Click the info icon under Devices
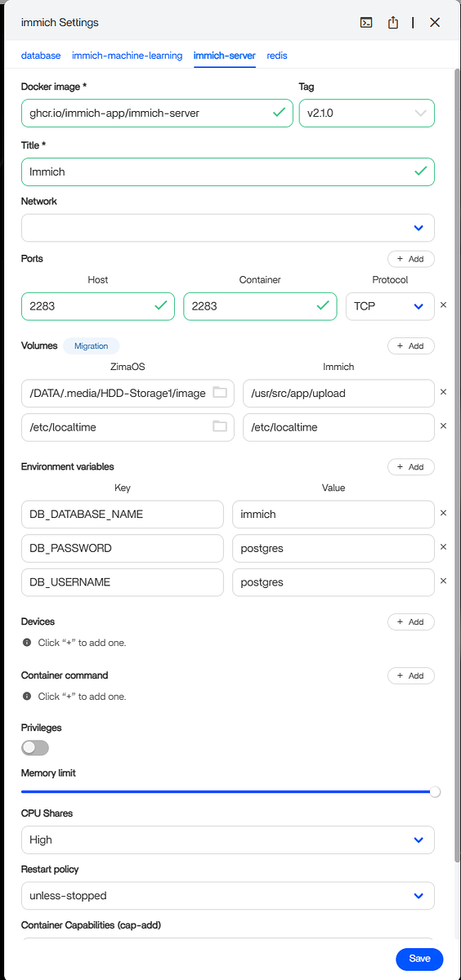Viewport: 461px width, 980px height. pos(27,643)
